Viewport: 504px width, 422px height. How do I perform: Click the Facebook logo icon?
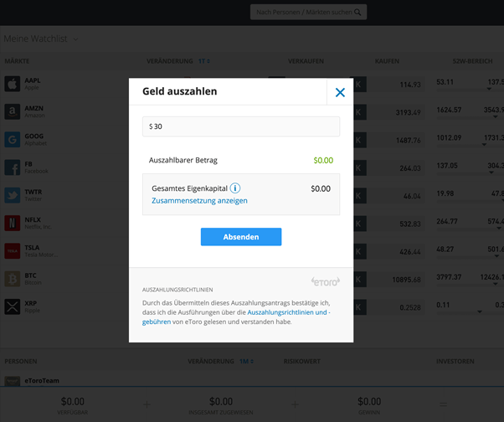click(x=13, y=167)
